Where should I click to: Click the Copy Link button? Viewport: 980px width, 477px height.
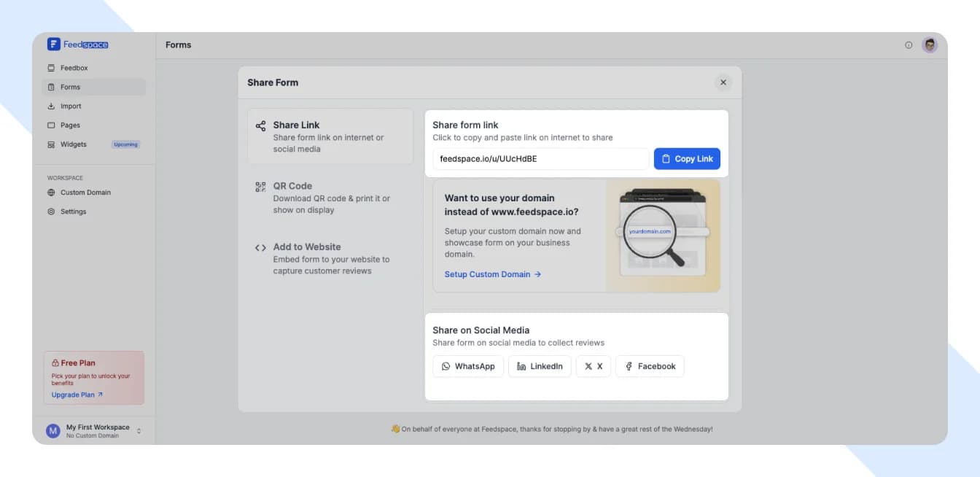pos(686,158)
